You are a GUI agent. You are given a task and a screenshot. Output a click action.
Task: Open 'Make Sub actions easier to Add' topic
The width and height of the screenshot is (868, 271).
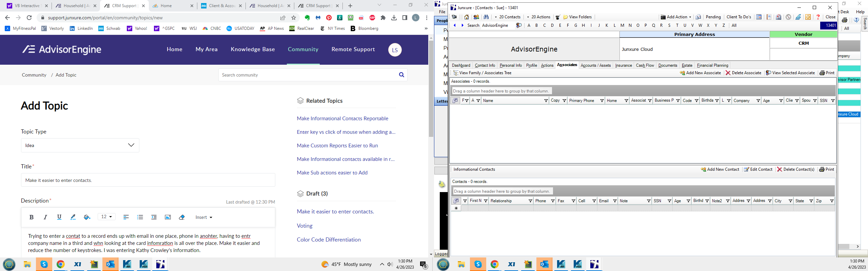(332, 173)
